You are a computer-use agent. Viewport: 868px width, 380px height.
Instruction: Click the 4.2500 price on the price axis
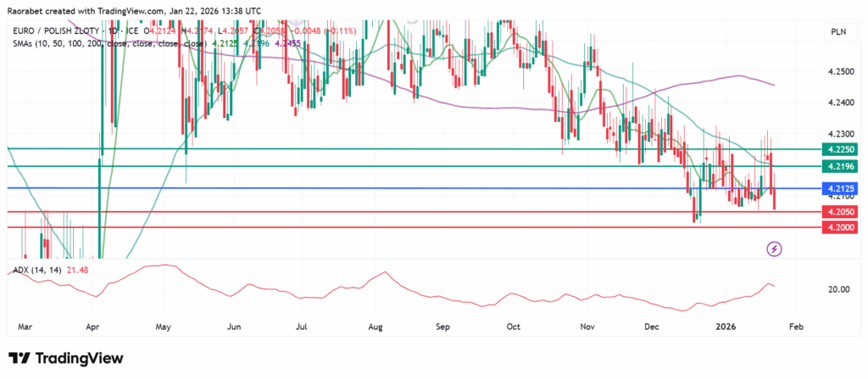pos(840,72)
